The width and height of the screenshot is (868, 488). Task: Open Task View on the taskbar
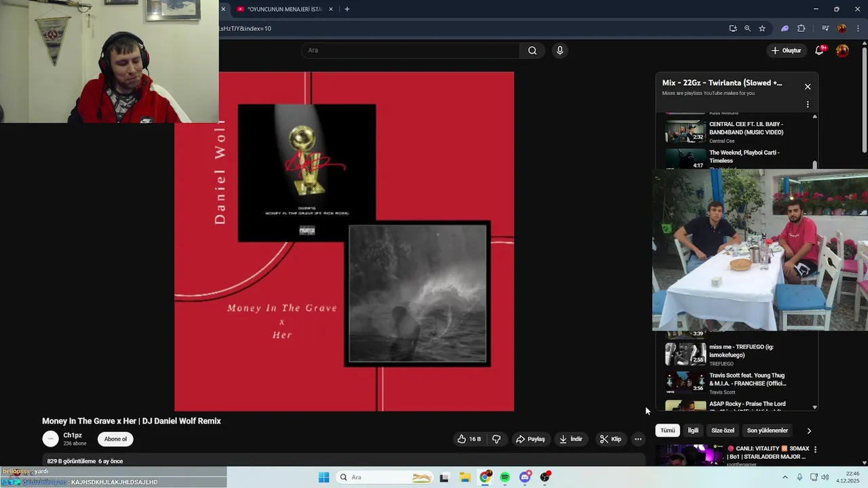click(444, 477)
